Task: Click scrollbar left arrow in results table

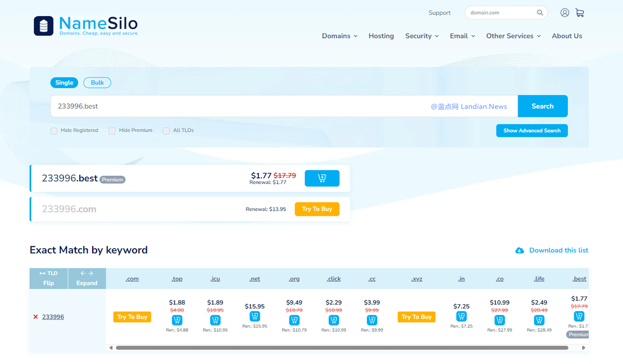Action: pos(111,347)
